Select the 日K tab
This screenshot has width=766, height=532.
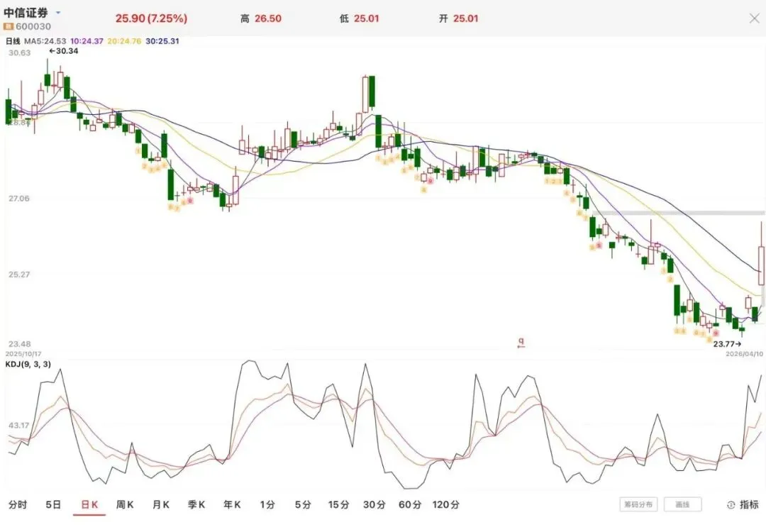click(x=89, y=504)
